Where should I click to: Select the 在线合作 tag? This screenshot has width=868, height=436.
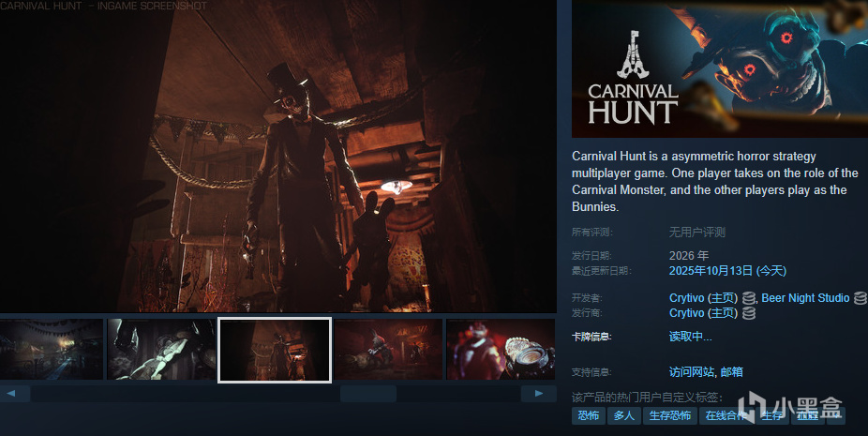pos(726,415)
